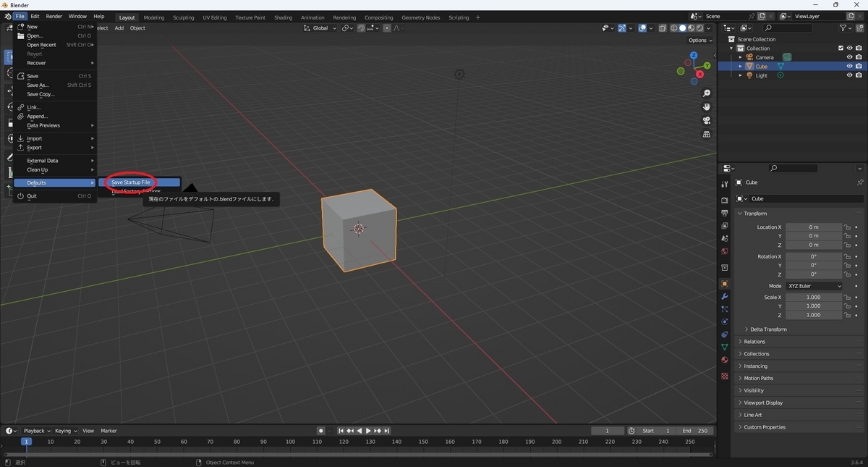Toggle viewport overlays visibility

point(642,28)
